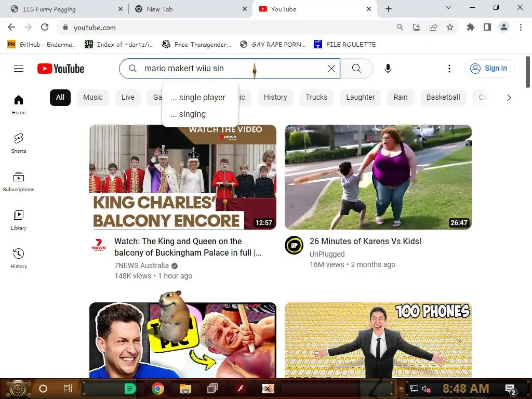Open the King and Queen balcony title

188,247
